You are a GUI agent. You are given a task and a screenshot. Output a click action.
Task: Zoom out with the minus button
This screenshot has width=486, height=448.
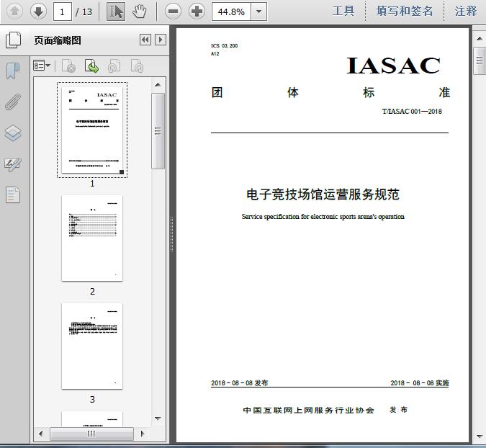click(173, 12)
